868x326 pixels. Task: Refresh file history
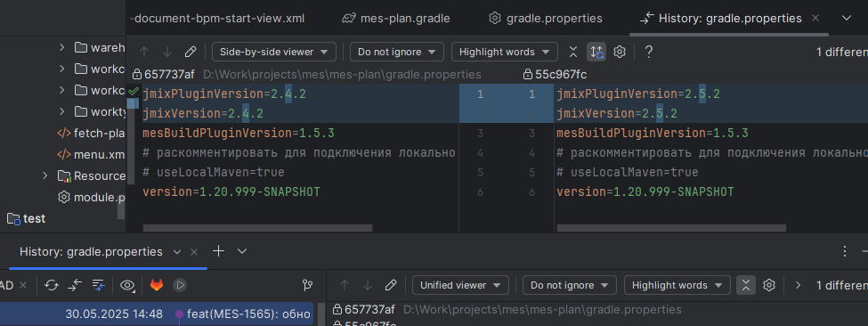point(52,285)
